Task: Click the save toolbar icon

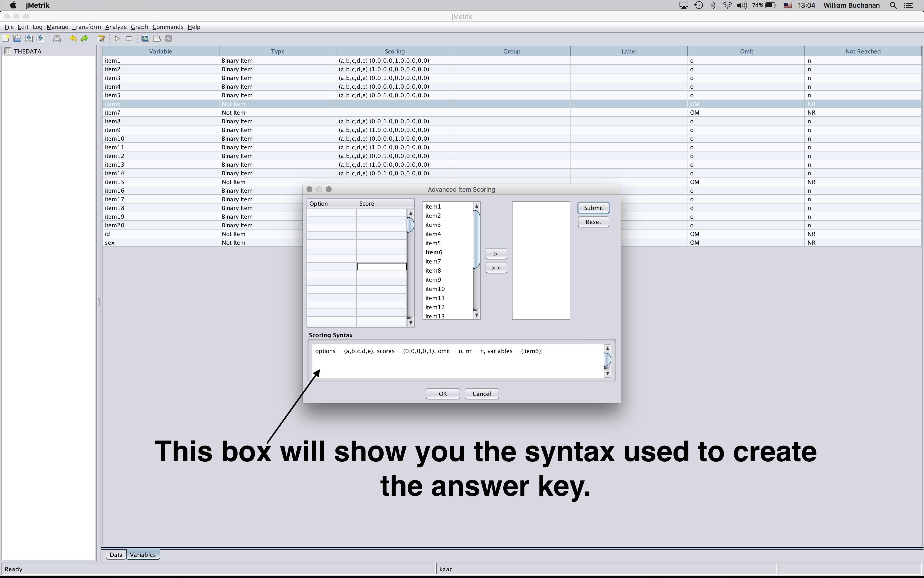Action: [29, 39]
